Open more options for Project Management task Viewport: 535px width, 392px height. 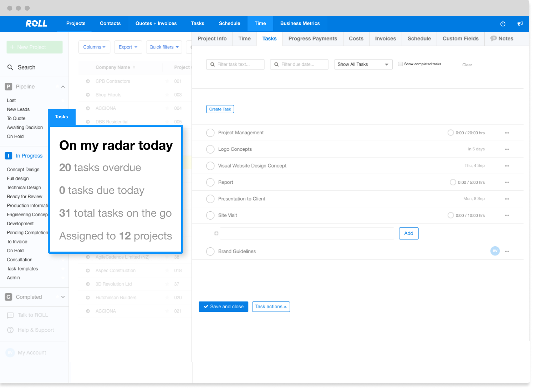tap(507, 133)
